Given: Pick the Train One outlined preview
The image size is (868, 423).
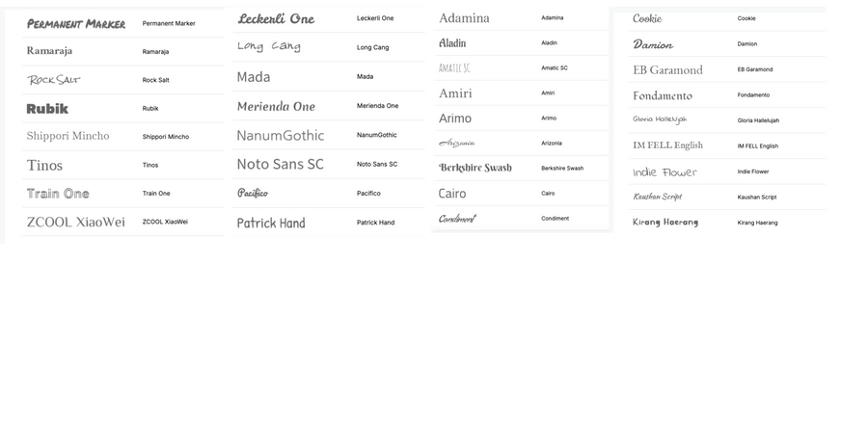Looking at the screenshot, I should [x=58, y=194].
